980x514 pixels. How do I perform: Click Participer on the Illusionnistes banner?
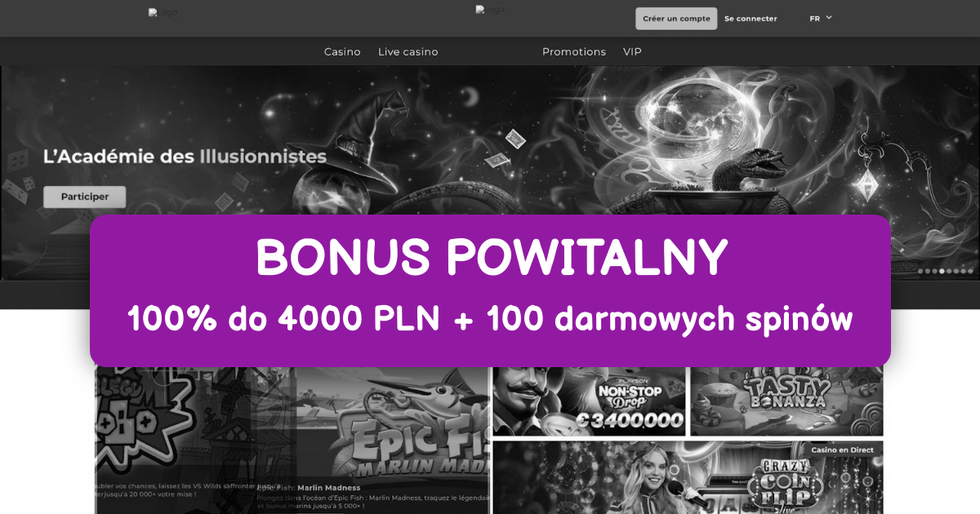[85, 197]
